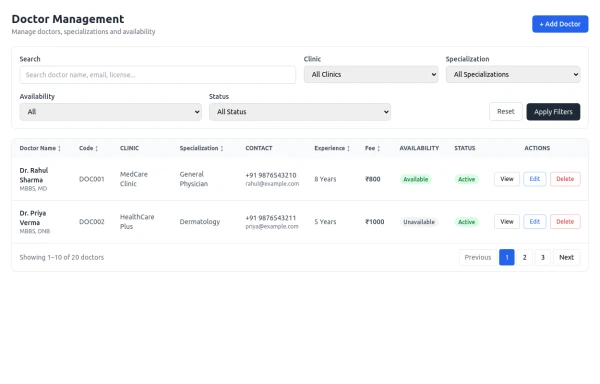Click the ACTIONS column header

(x=537, y=148)
